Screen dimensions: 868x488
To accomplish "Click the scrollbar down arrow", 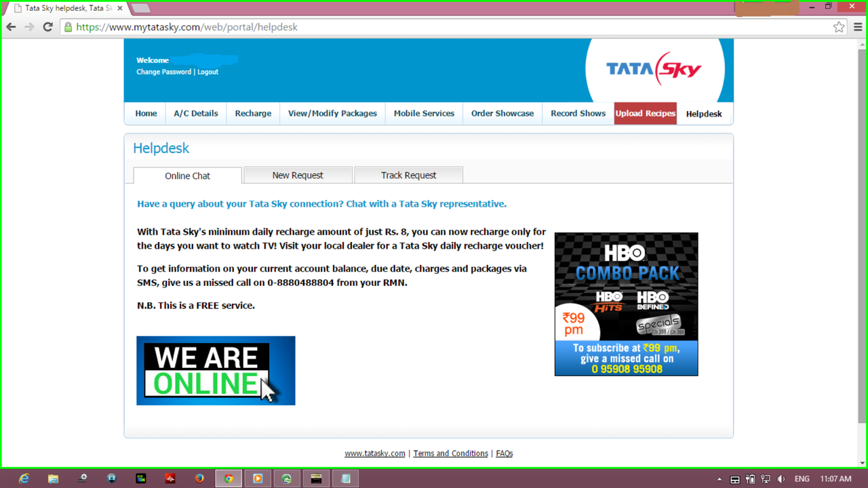I will 863,463.
